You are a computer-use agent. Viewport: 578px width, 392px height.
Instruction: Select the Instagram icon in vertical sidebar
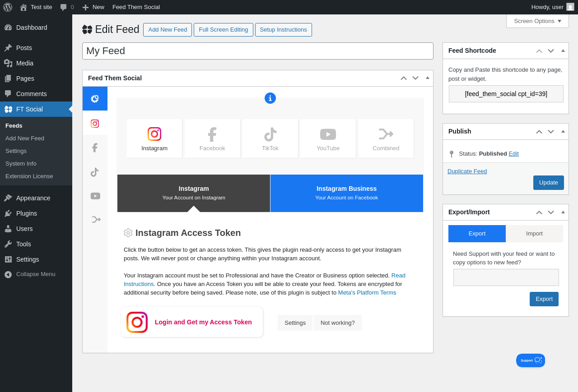pos(95,124)
